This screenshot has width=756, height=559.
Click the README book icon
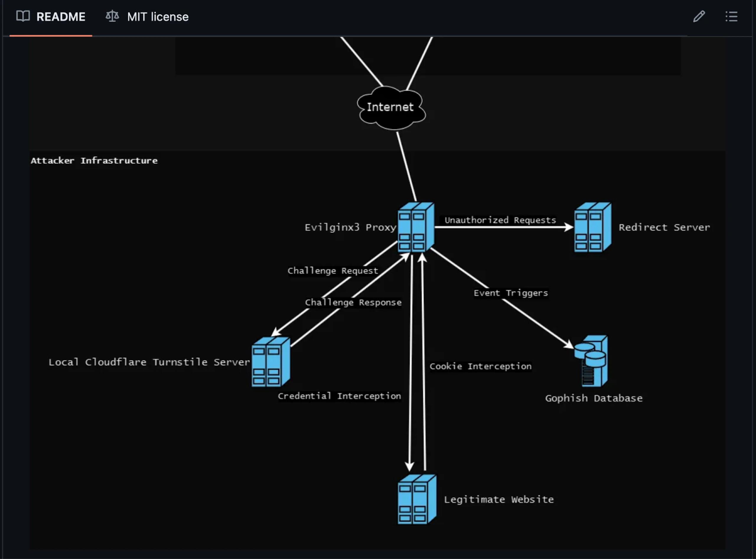(23, 16)
